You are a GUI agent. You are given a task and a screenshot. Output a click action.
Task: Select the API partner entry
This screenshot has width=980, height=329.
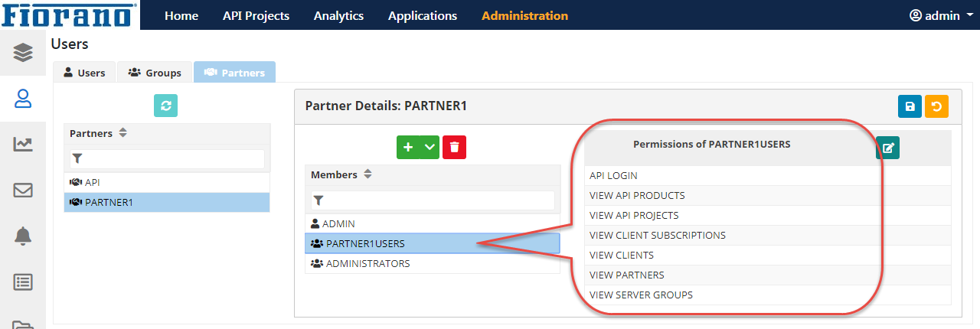167,182
